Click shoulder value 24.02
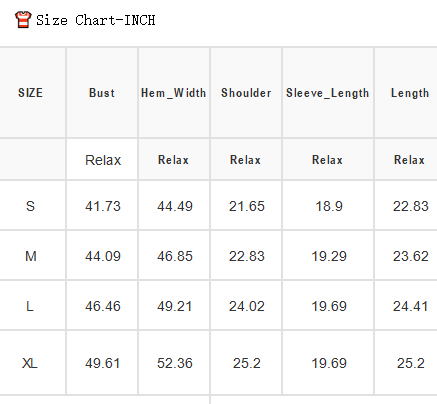 point(247,306)
